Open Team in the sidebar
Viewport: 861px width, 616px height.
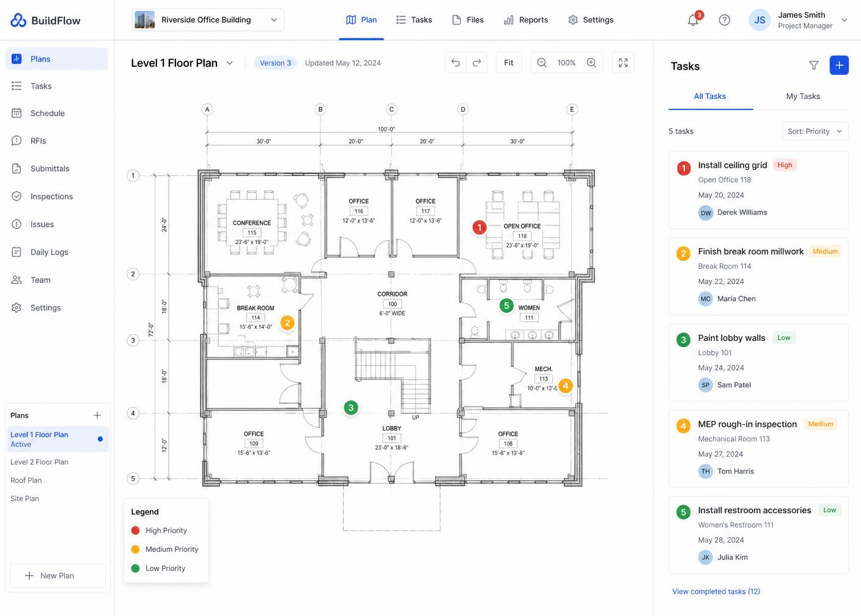click(x=57, y=280)
